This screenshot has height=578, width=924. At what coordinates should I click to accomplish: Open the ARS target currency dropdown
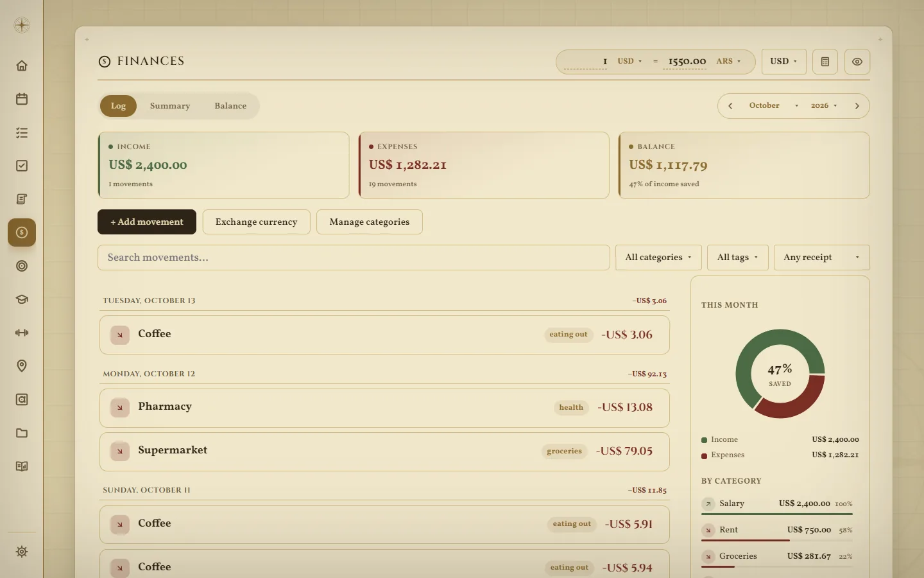coord(729,61)
